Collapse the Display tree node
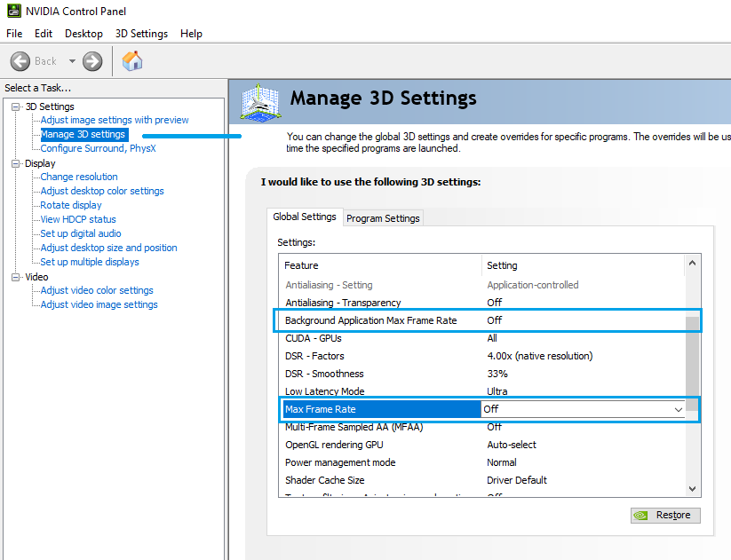The width and height of the screenshot is (731, 560). coord(16,163)
